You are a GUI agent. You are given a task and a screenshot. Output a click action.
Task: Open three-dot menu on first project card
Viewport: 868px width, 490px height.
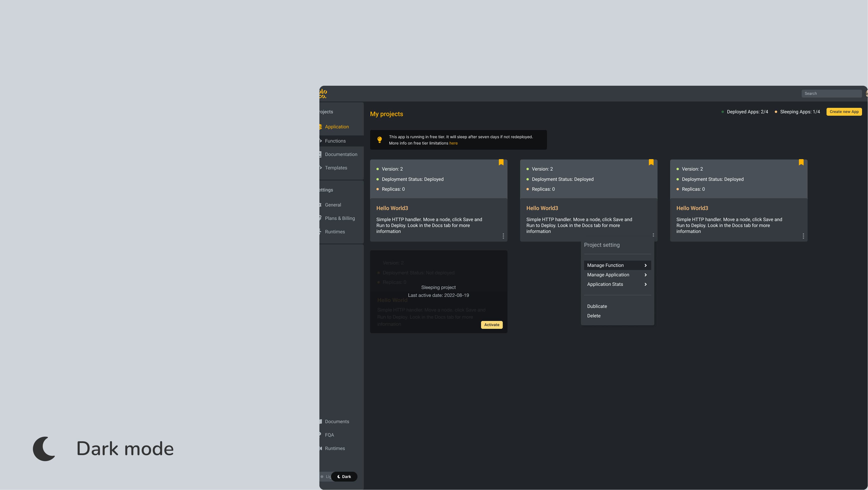pos(503,236)
